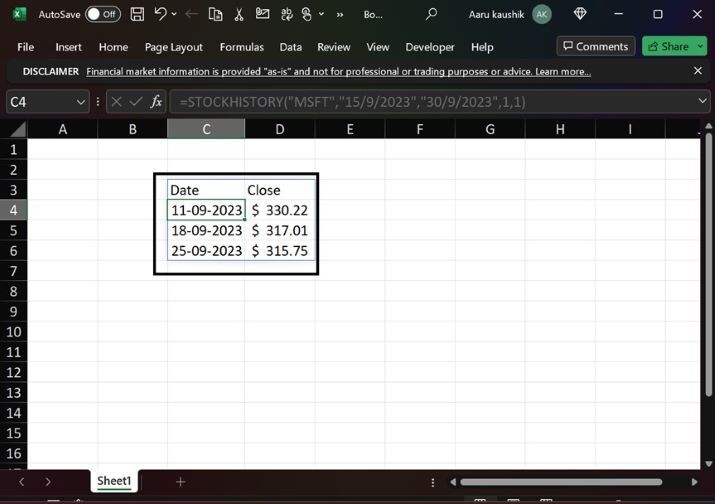This screenshot has height=504, width=715.
Task: Switch to the View tab
Action: click(378, 47)
